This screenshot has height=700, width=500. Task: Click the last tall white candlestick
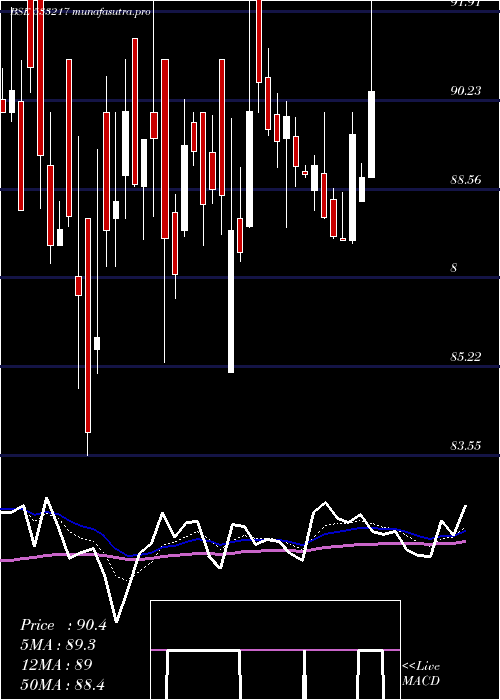tap(371, 134)
